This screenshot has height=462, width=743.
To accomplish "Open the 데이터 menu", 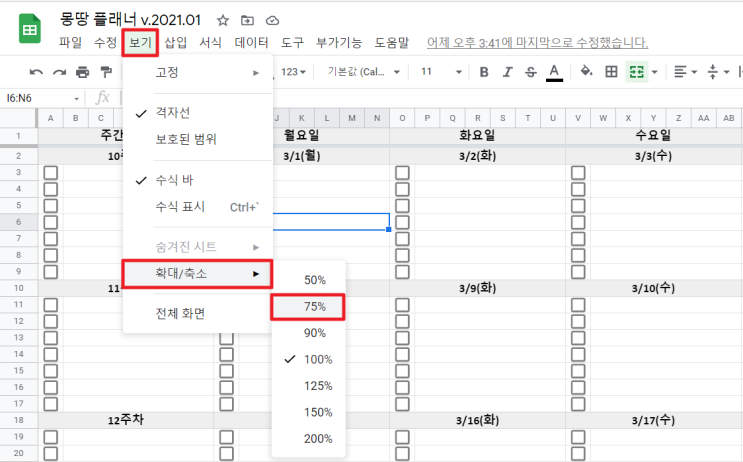I will 251,43.
